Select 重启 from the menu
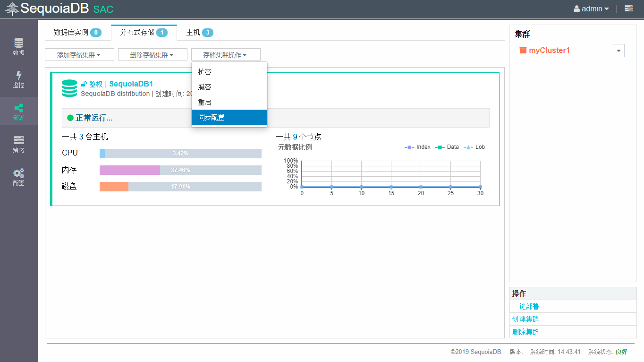 pyautogui.click(x=229, y=102)
